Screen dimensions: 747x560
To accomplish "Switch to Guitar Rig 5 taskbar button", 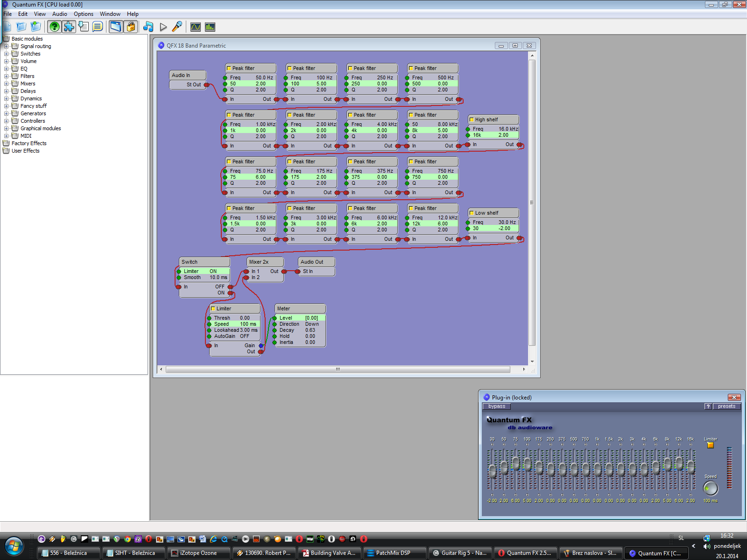I will click(x=460, y=553).
